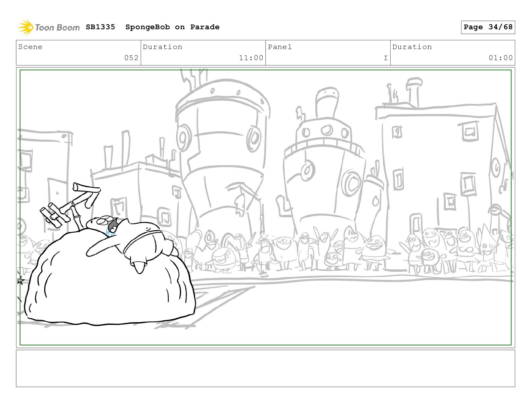
Task: Select the scene number "052"
Action: 131,58
